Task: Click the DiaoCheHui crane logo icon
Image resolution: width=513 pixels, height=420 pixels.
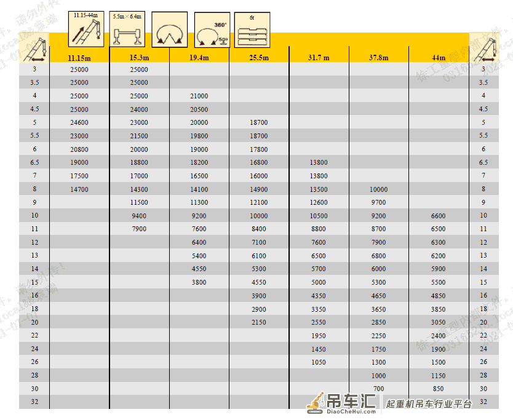Action: tap(316, 402)
